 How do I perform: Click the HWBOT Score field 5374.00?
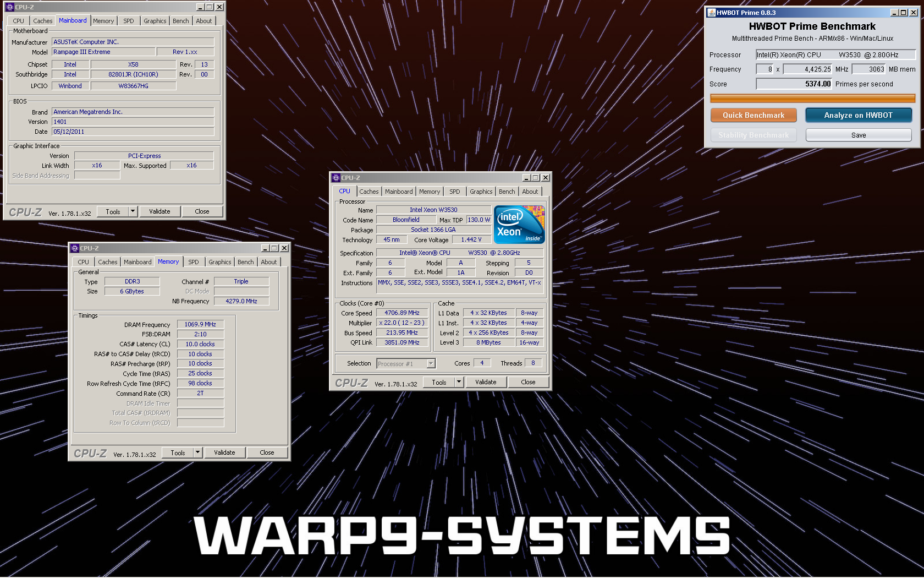click(x=794, y=84)
